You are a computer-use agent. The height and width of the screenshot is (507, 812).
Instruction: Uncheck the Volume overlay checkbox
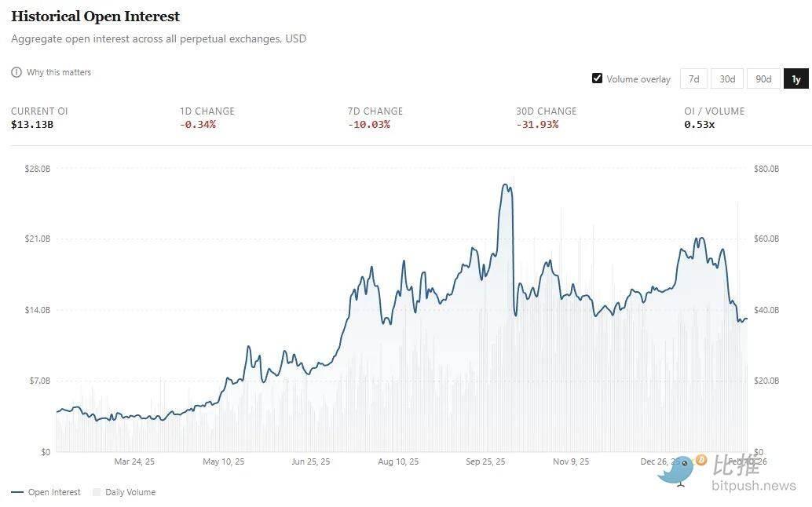[x=598, y=78]
